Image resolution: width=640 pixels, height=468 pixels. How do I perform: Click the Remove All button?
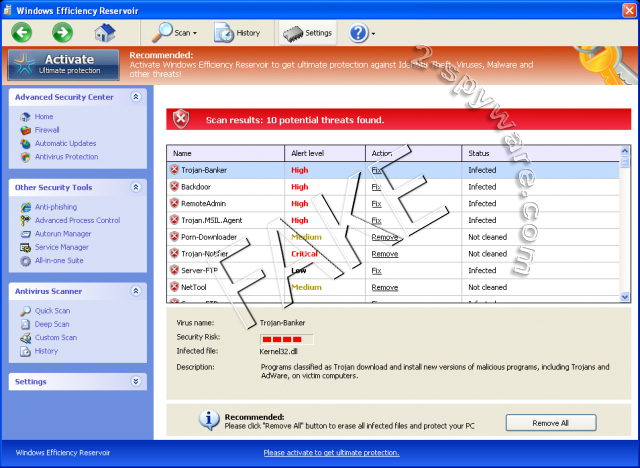point(551,423)
